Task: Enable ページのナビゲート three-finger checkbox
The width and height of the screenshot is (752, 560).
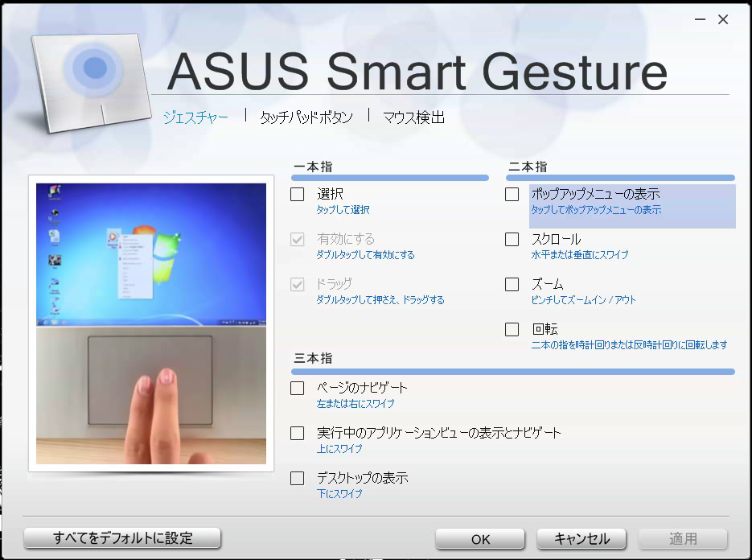Action: pos(298,388)
